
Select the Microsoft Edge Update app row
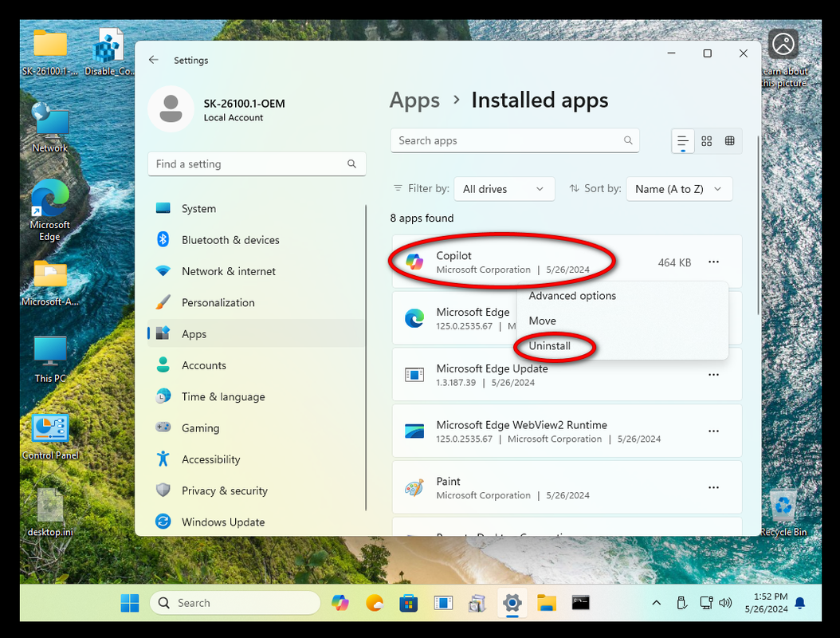[x=567, y=375]
